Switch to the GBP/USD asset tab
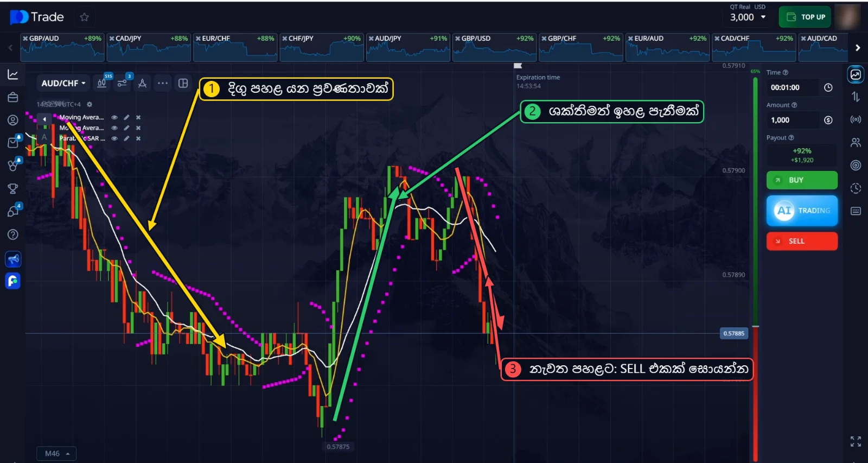 494,47
